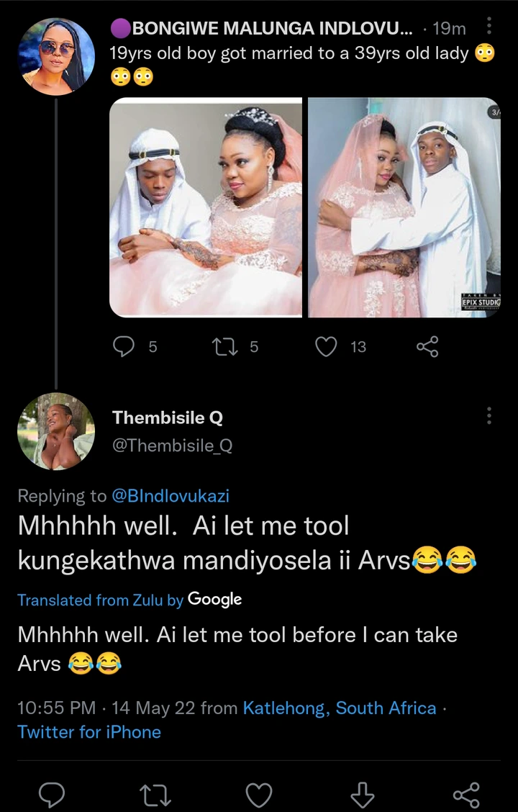Reply to Thembisile Q's tweet
The width and height of the screenshot is (518, 812).
coord(52,795)
